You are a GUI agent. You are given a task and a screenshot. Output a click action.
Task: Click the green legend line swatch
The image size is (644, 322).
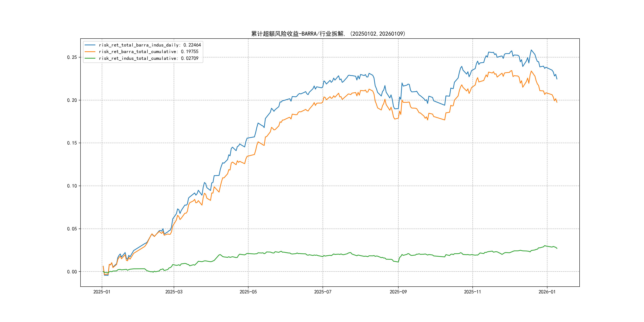90,58
